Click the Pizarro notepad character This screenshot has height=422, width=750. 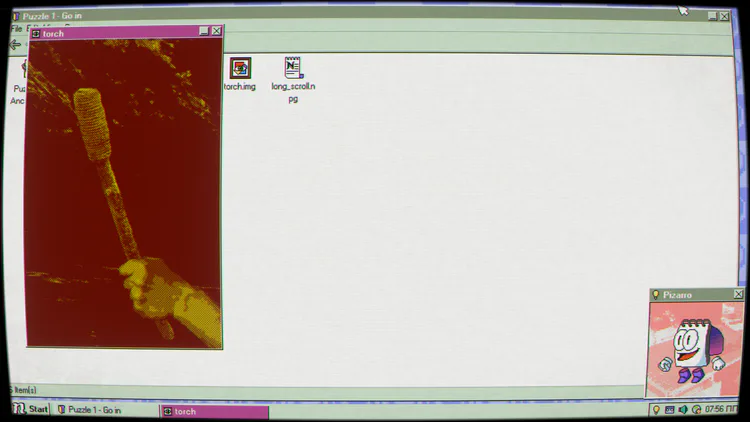pyautogui.click(x=692, y=351)
